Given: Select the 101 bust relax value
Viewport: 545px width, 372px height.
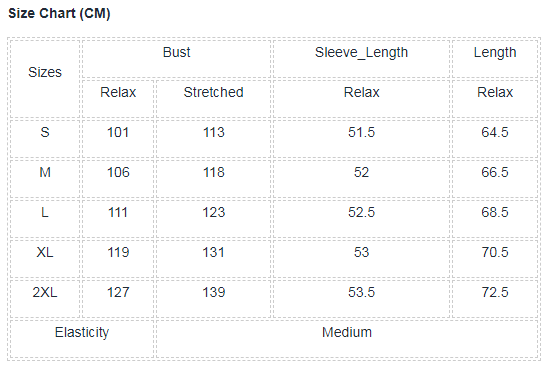Looking at the screenshot, I should 118,132.
